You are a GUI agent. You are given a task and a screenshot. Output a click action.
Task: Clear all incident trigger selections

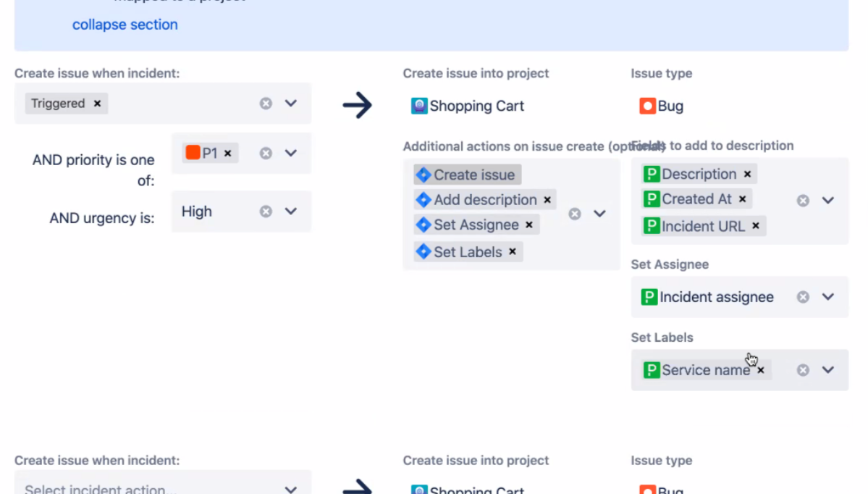point(266,104)
